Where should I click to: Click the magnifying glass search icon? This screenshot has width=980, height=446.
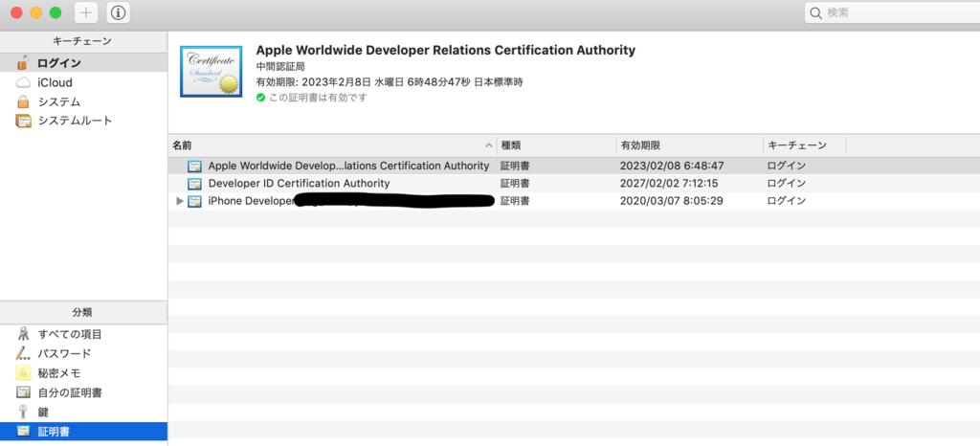[x=816, y=12]
